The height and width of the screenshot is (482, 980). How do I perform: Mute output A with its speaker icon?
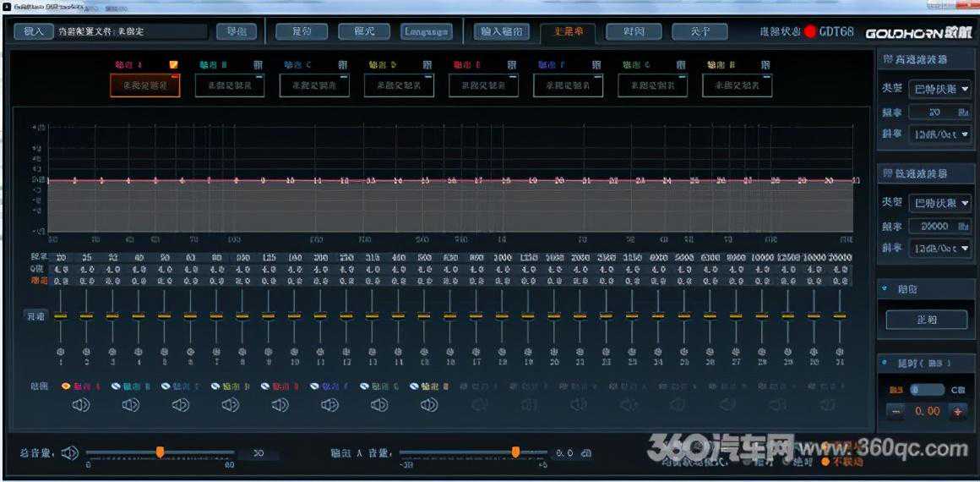pos(80,405)
